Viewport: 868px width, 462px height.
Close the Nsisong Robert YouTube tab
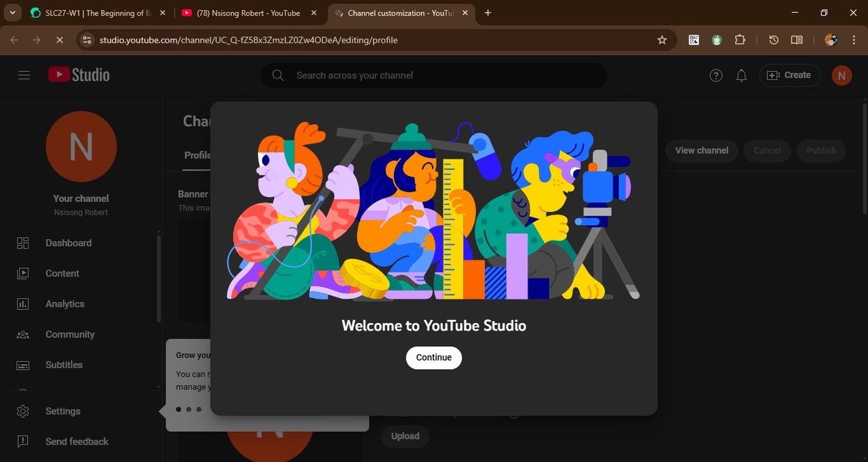[314, 13]
